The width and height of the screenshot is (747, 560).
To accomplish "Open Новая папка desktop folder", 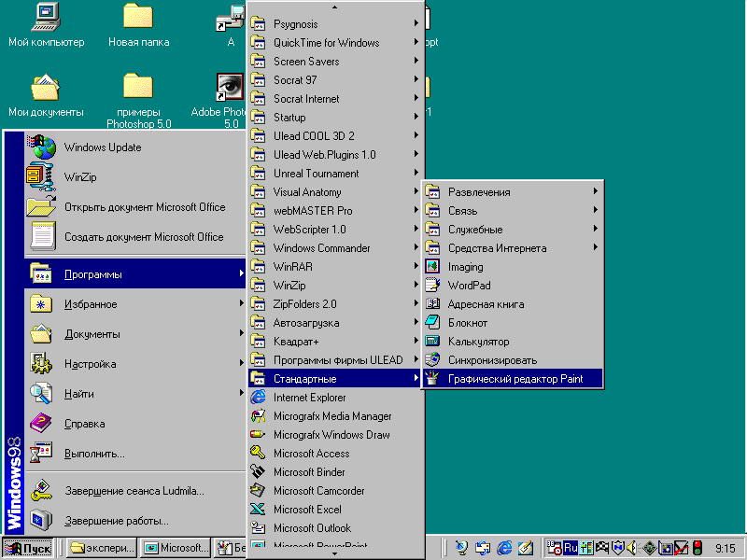I will pos(138,25).
